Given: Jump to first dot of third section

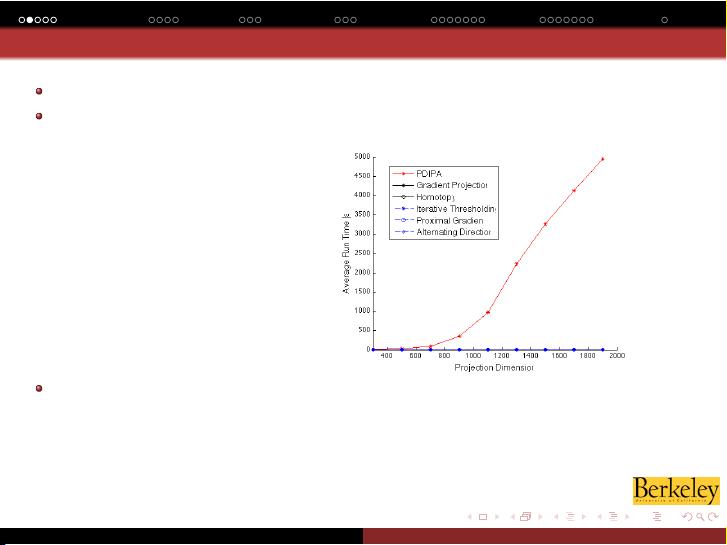Looking at the screenshot, I should pyautogui.click(x=243, y=19).
